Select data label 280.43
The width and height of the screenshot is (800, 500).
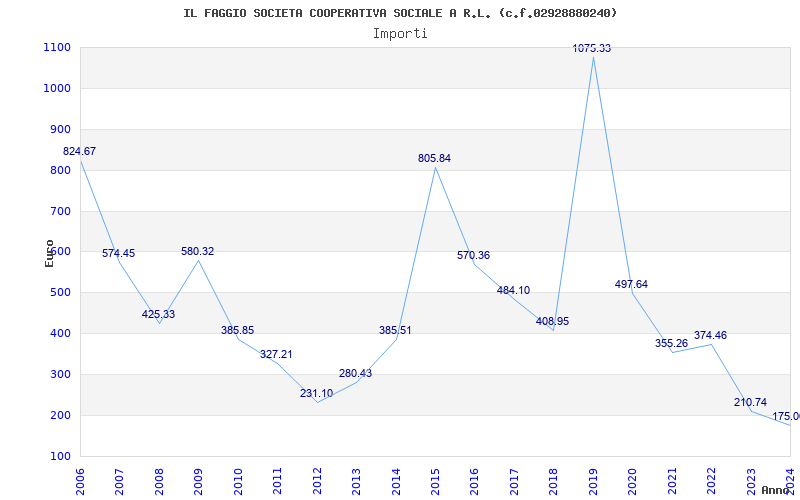356,373
